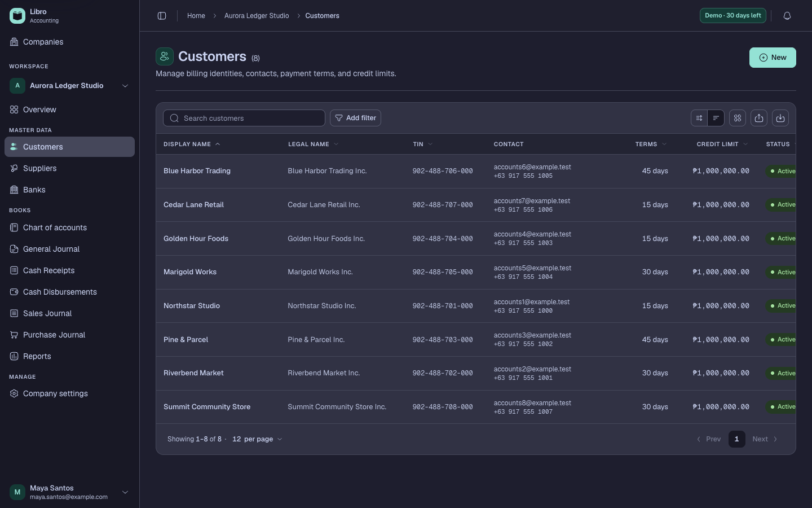Click the import download icon
Image resolution: width=812 pixels, height=508 pixels.
point(780,118)
